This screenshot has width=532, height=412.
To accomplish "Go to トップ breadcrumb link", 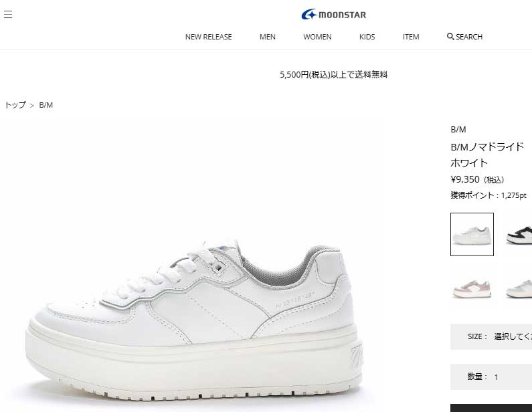I will 15,105.
